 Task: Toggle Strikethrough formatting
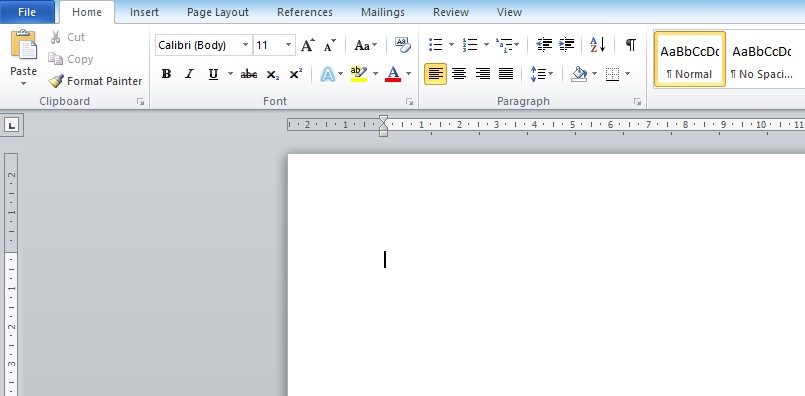click(249, 74)
